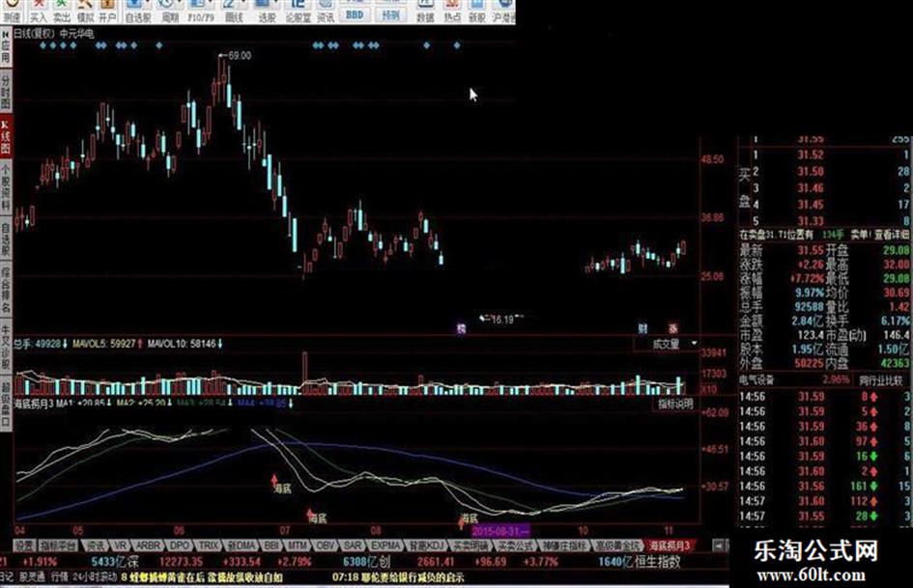913x588 pixels.
Task: Click the 设置 indicator settings tab
Action: [x=24, y=546]
